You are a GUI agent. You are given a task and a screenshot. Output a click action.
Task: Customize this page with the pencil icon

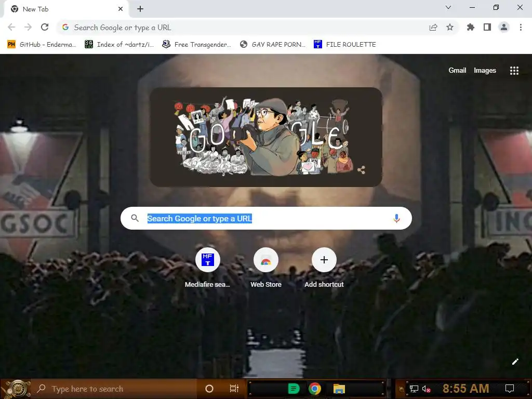515,362
